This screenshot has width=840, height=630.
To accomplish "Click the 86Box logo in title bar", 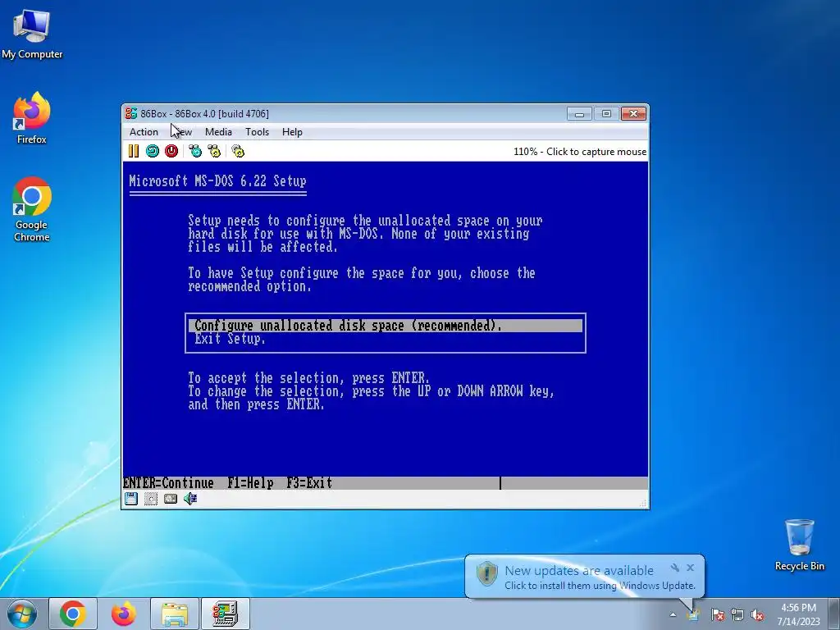I will [x=131, y=113].
